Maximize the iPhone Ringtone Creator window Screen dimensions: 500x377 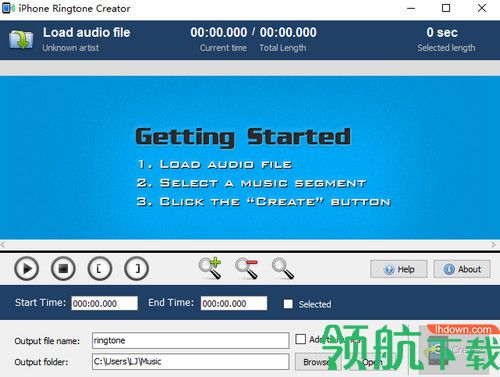446,8
